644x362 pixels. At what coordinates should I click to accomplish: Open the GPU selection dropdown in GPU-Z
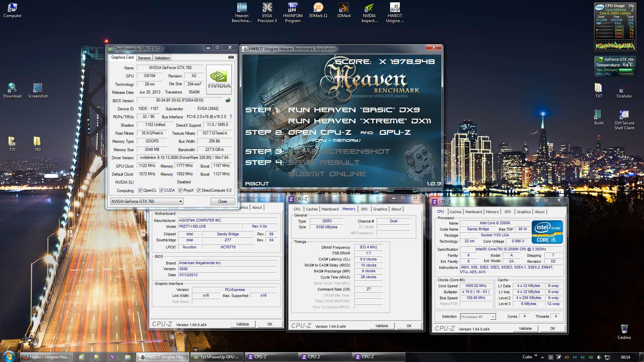147,201
